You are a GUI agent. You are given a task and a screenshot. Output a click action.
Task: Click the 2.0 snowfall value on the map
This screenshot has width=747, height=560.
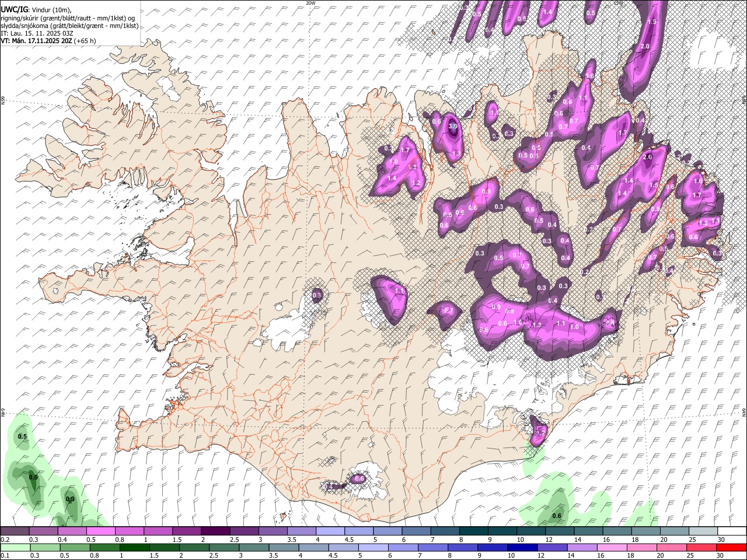[x=645, y=47]
